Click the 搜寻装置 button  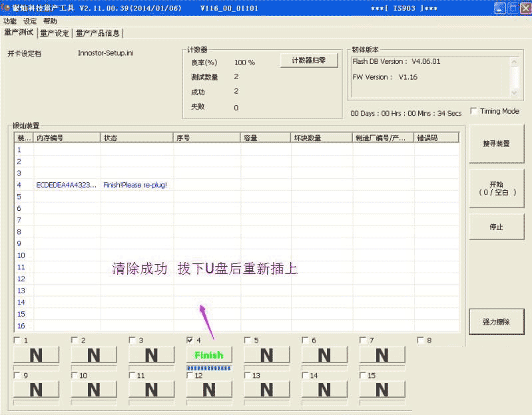(496, 144)
